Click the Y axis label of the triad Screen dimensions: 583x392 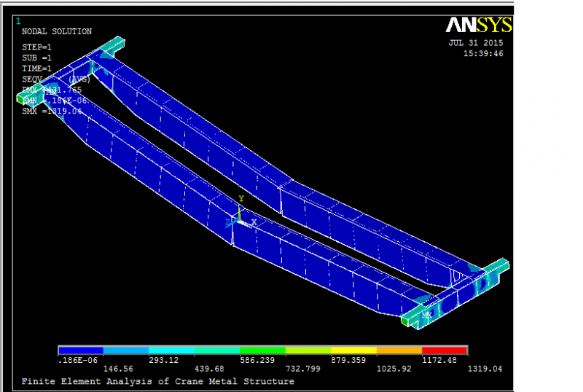tap(241, 199)
